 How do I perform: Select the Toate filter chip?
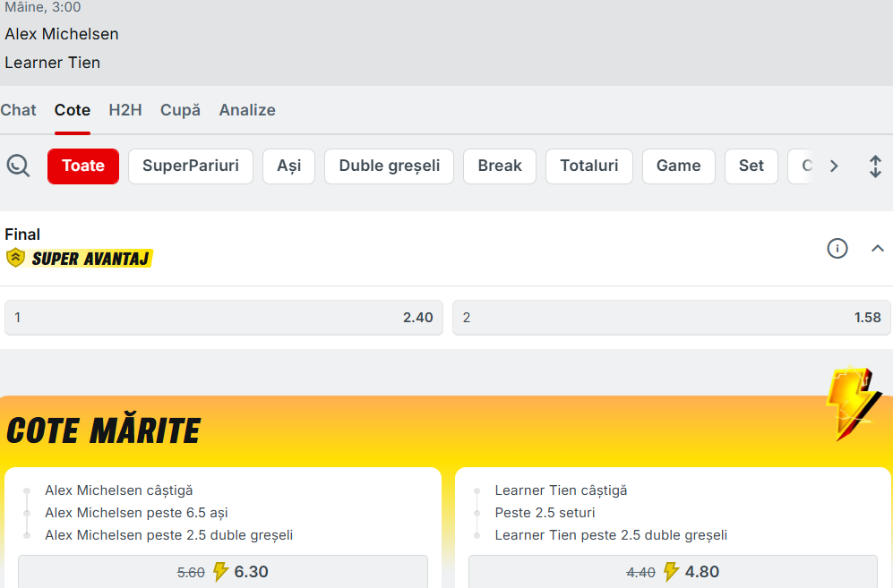coord(83,166)
